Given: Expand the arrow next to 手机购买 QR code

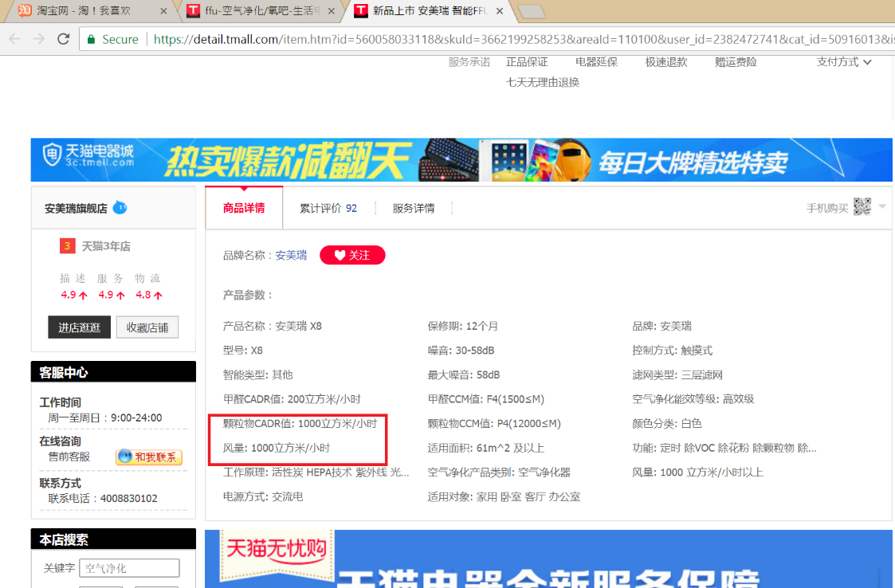Looking at the screenshot, I should click(x=882, y=206).
